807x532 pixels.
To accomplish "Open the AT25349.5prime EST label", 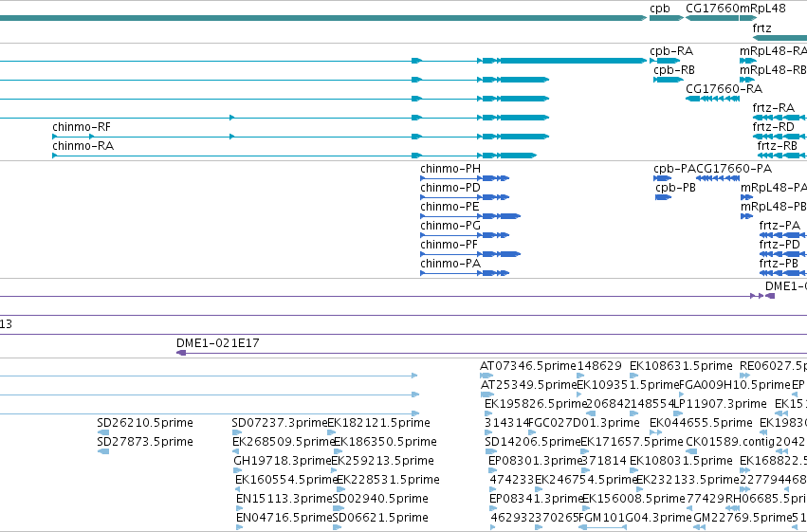I will 528,385.
